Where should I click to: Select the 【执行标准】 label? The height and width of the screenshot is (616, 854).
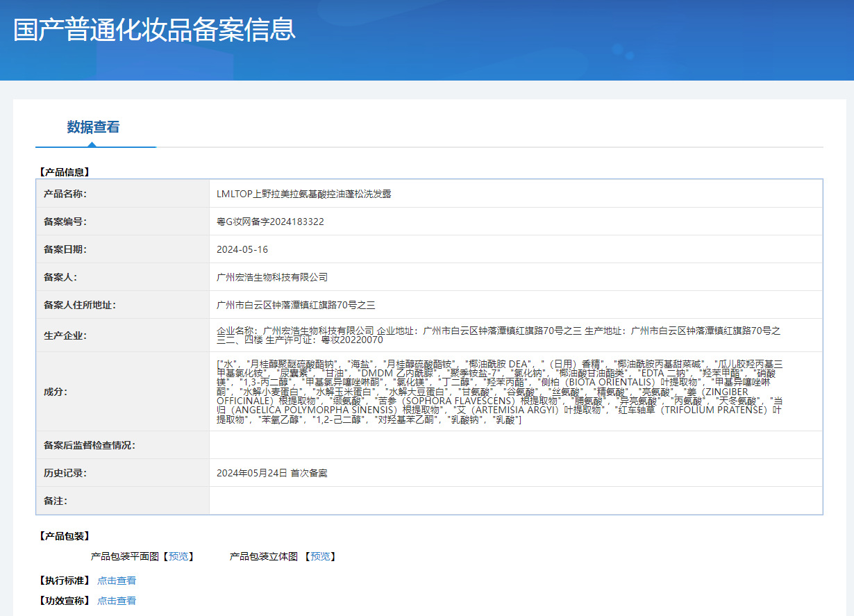tap(65, 581)
